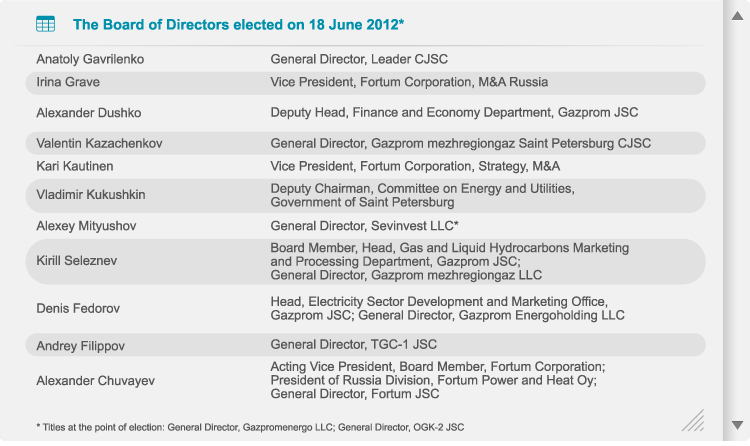Select the Kirill Seleznev row
The height and width of the screenshot is (446, 750).
(x=365, y=261)
